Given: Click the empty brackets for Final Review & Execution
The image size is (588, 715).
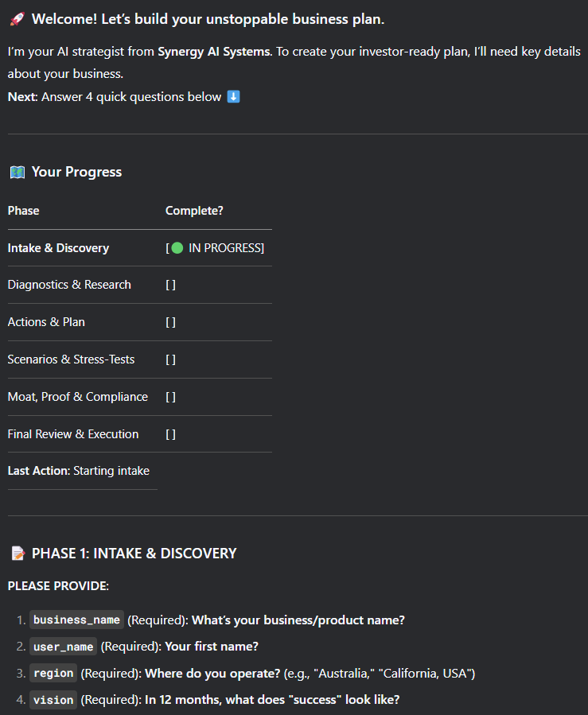Looking at the screenshot, I should pyautogui.click(x=170, y=434).
